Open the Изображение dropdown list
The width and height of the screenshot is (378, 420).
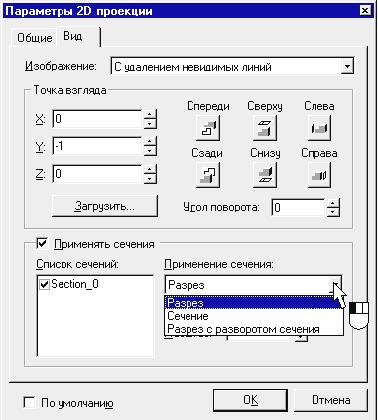coord(347,67)
